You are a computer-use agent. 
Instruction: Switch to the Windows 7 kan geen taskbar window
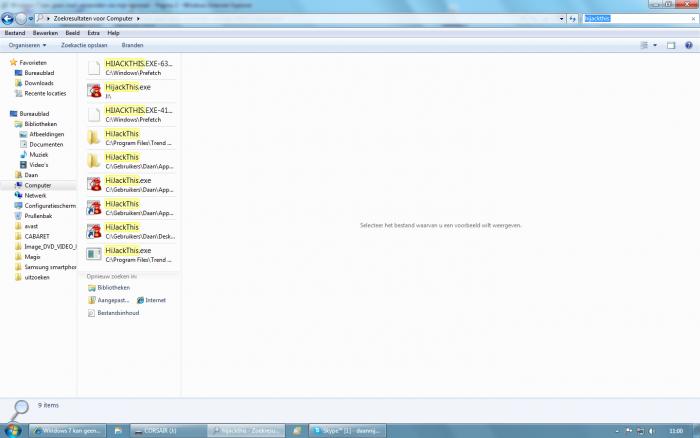pyautogui.click(x=68, y=431)
